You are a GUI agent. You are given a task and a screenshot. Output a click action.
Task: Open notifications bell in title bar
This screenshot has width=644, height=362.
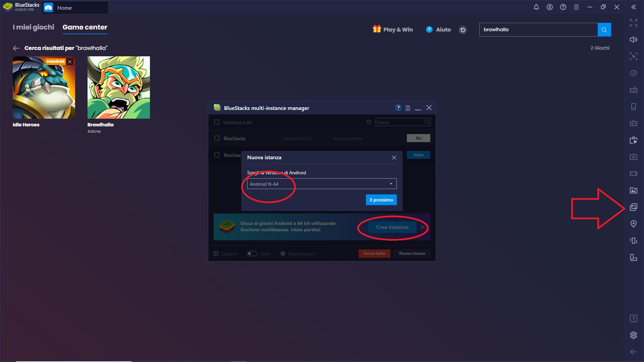click(536, 7)
